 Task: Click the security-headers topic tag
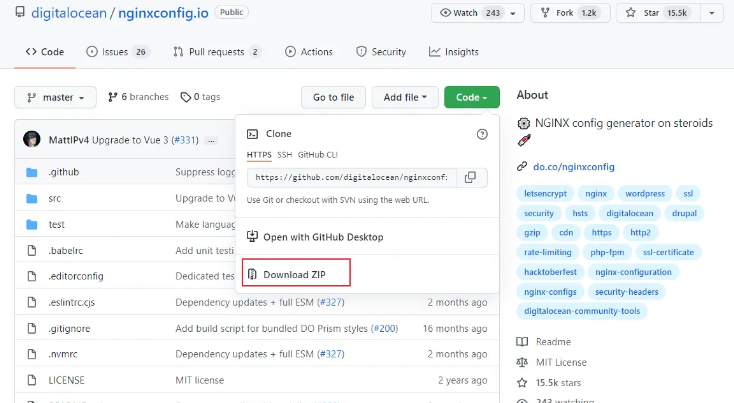627,292
